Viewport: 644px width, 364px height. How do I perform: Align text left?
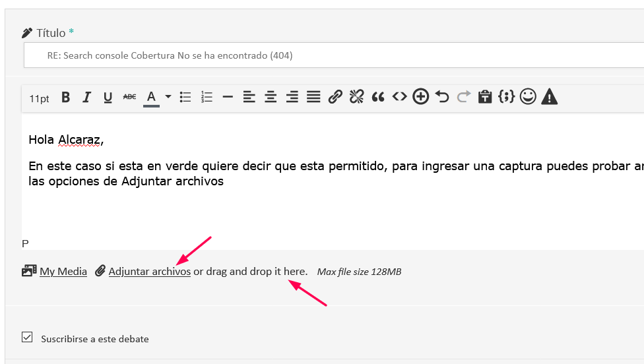249,97
